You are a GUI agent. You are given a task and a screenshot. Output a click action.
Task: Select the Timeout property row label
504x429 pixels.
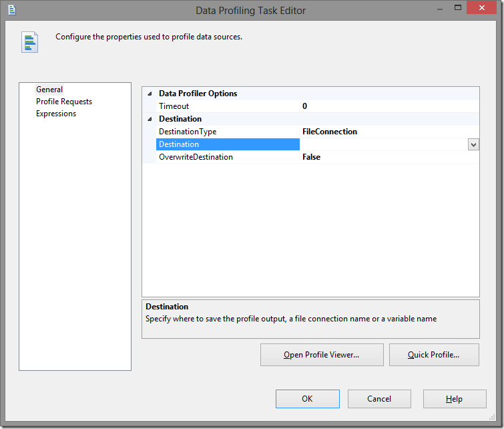point(174,106)
